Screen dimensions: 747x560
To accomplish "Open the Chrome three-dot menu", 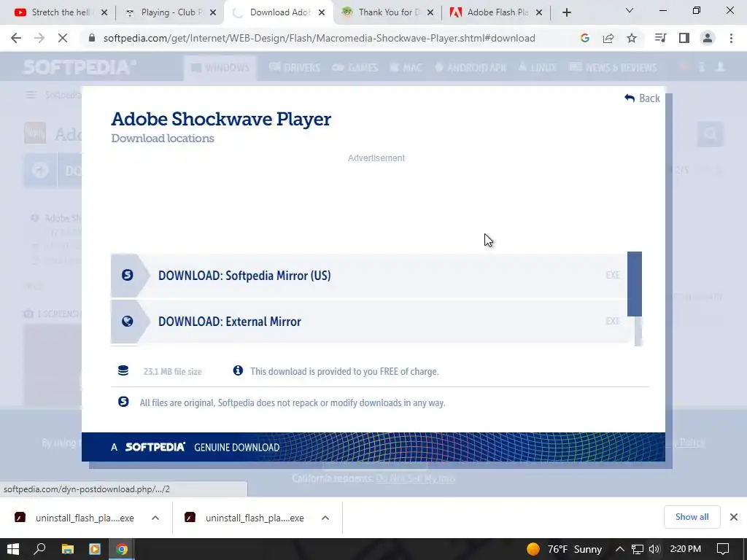I will point(731,38).
